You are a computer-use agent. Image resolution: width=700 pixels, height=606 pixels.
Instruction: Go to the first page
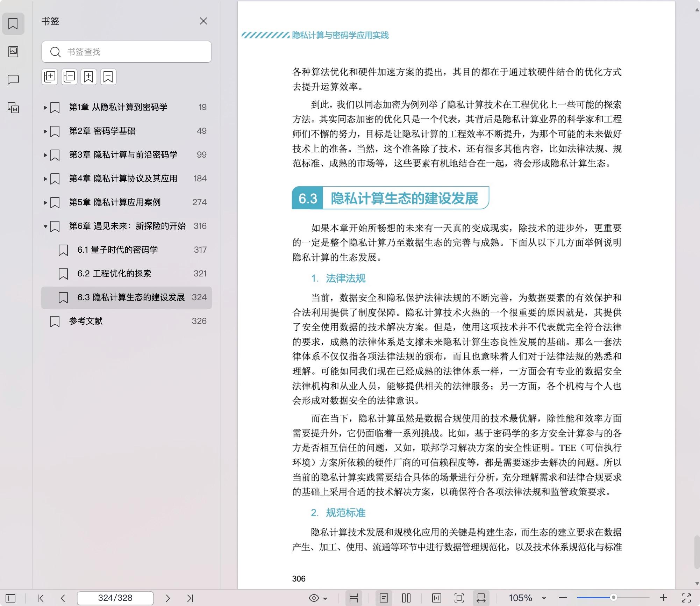tap(41, 598)
